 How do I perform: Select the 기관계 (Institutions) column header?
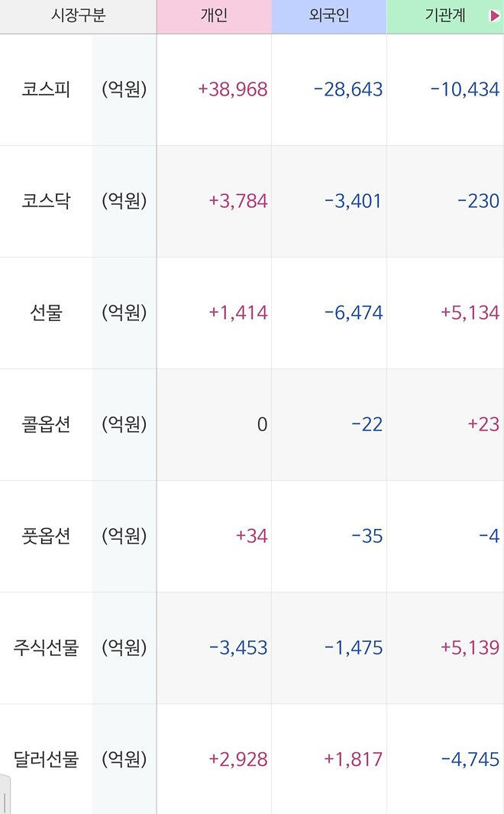(443, 15)
